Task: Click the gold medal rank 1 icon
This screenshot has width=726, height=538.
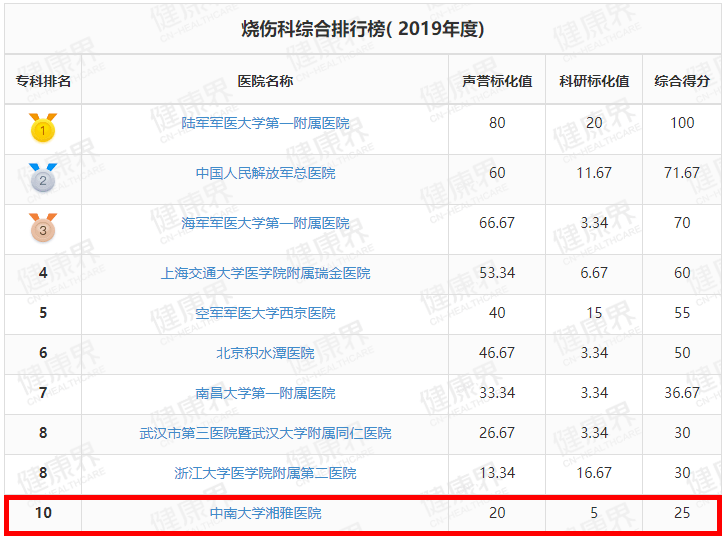Action: pos(43,127)
